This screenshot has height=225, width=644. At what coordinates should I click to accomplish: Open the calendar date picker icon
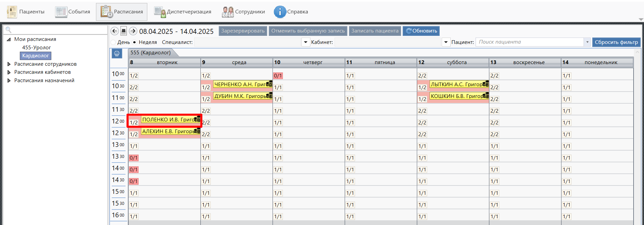[123, 31]
